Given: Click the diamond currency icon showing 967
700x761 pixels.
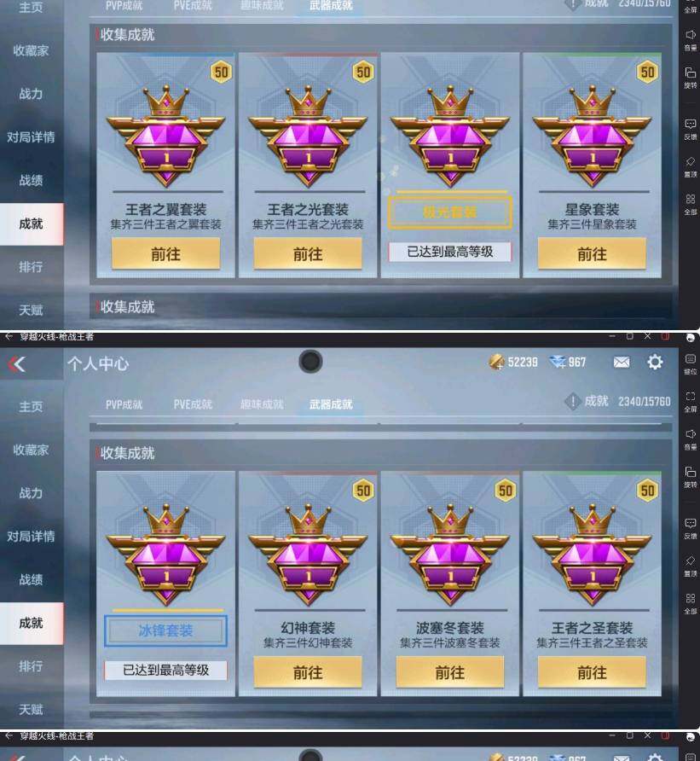Looking at the screenshot, I should click(557, 362).
